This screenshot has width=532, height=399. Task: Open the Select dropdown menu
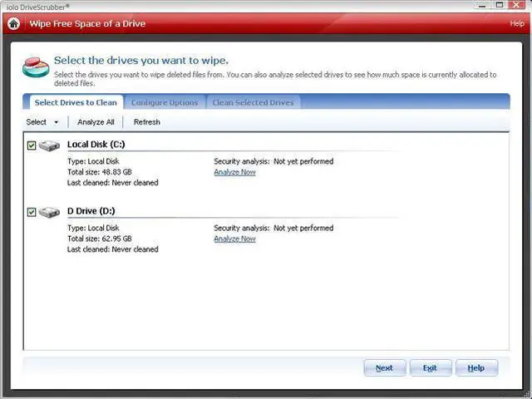pyautogui.click(x=42, y=122)
